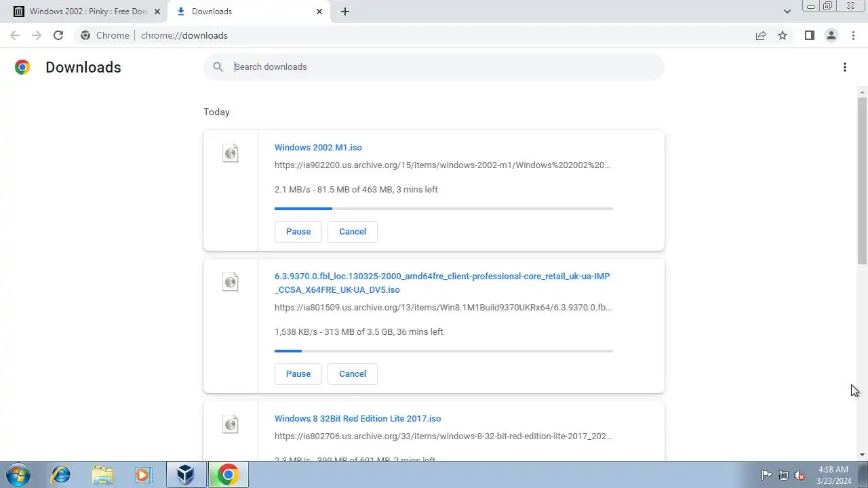Open the profile avatar icon
The image size is (868, 488).
(831, 35)
